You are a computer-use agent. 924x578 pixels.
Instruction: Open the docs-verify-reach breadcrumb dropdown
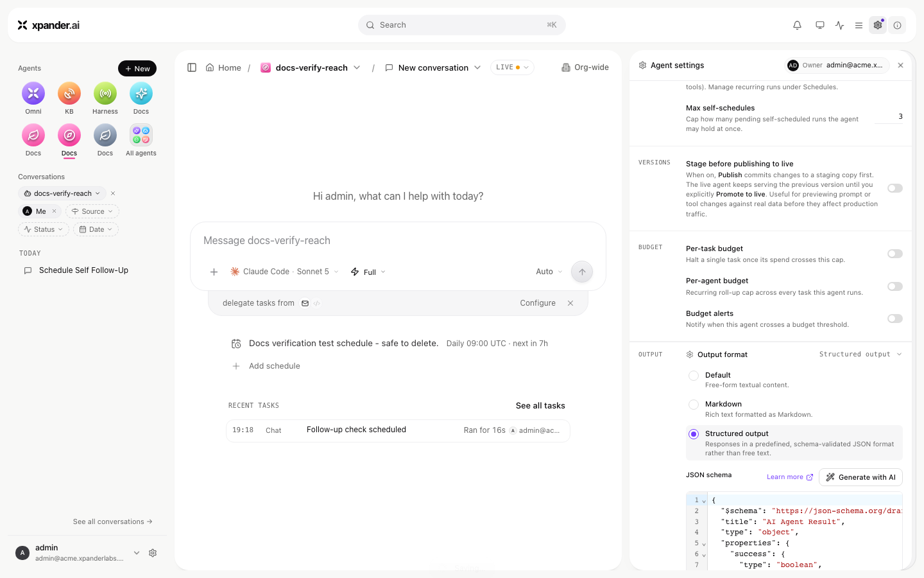(357, 67)
